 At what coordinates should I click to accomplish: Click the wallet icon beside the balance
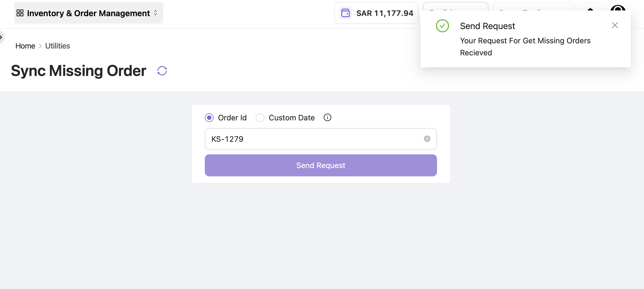[345, 13]
